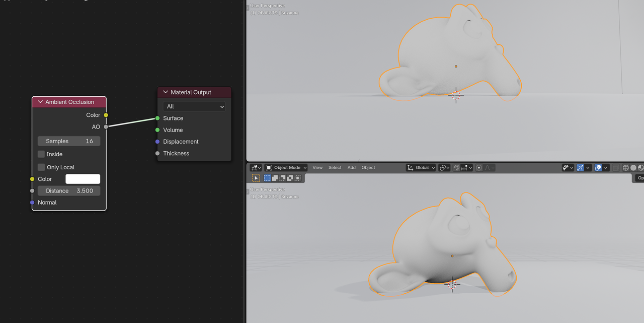Viewport: 644px width, 323px height.
Task: Open the Select menu in viewport header
Action: pos(335,168)
